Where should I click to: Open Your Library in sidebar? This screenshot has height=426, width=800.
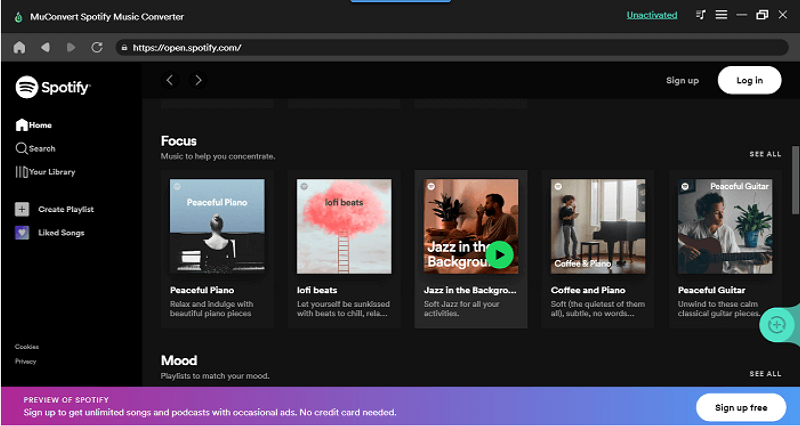(x=45, y=172)
